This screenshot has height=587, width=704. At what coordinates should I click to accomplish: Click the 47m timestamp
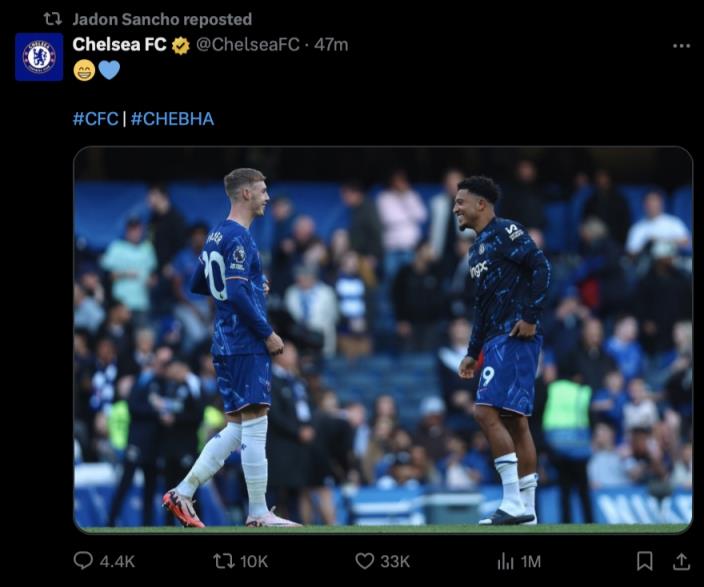(331, 45)
